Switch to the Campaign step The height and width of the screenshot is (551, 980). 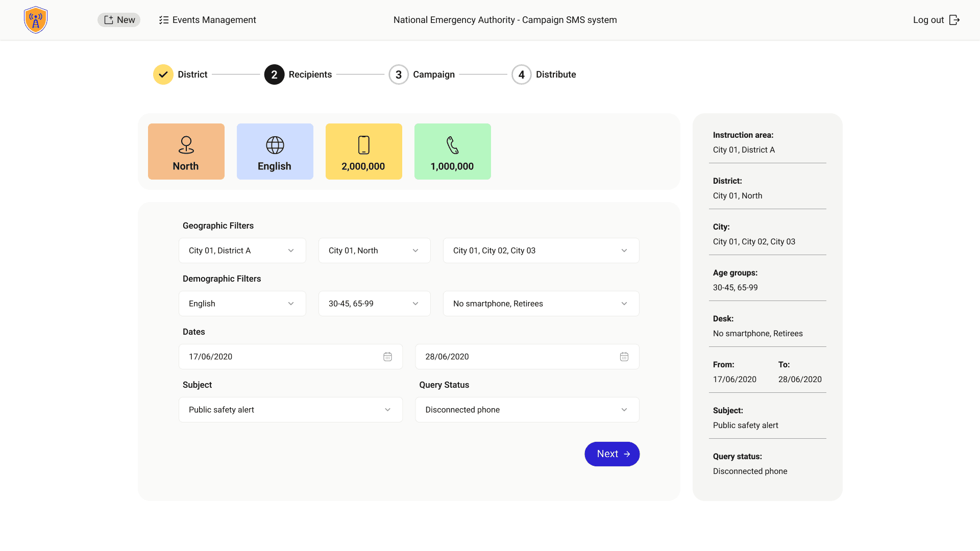coord(398,74)
